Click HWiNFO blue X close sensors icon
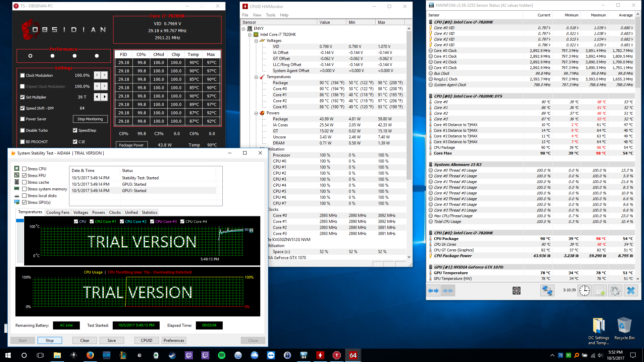 click(631, 291)
